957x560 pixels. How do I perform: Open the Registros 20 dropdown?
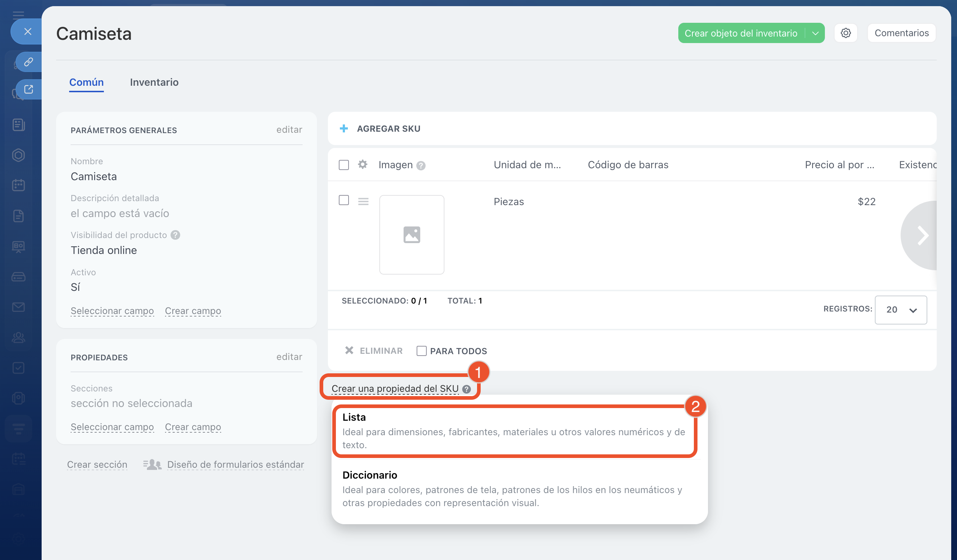coord(901,310)
